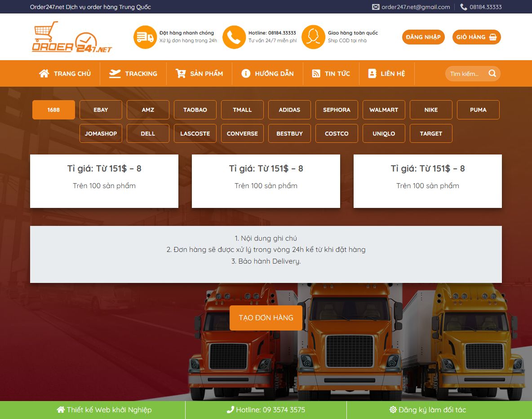Select the 1688 store tab

[x=53, y=110]
